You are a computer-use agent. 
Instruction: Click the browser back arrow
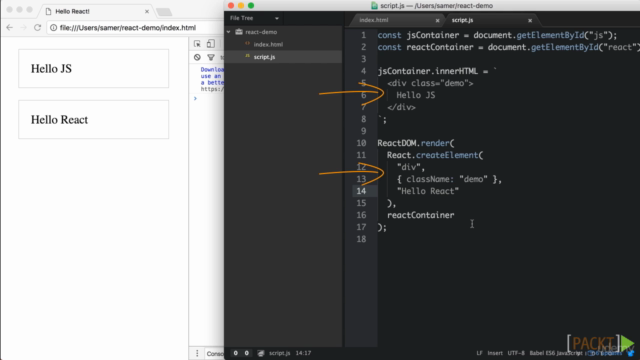click(10, 27)
